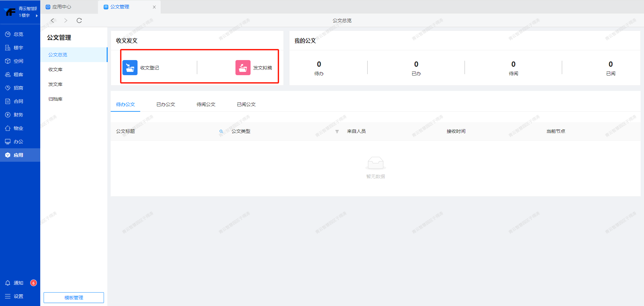Viewport: 644px width, 306px height.
Task: Click the pink 发文拟稿 outbox icon
Action: coord(243,68)
